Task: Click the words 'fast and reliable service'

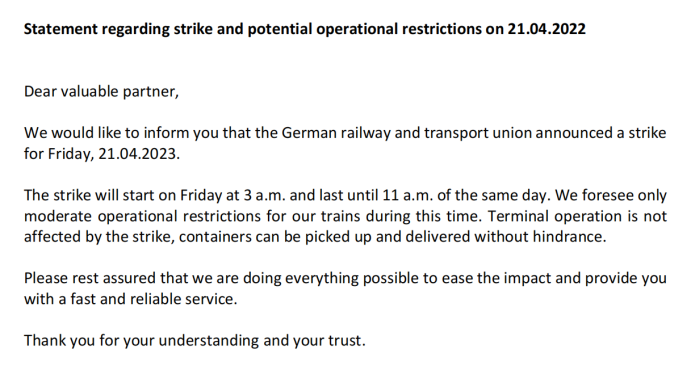Action: click(153, 299)
